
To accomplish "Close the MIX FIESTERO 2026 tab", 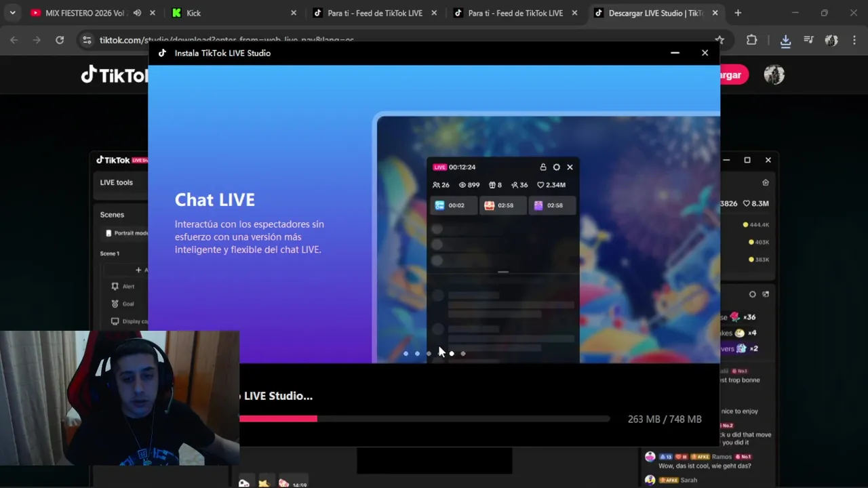I will point(153,13).
